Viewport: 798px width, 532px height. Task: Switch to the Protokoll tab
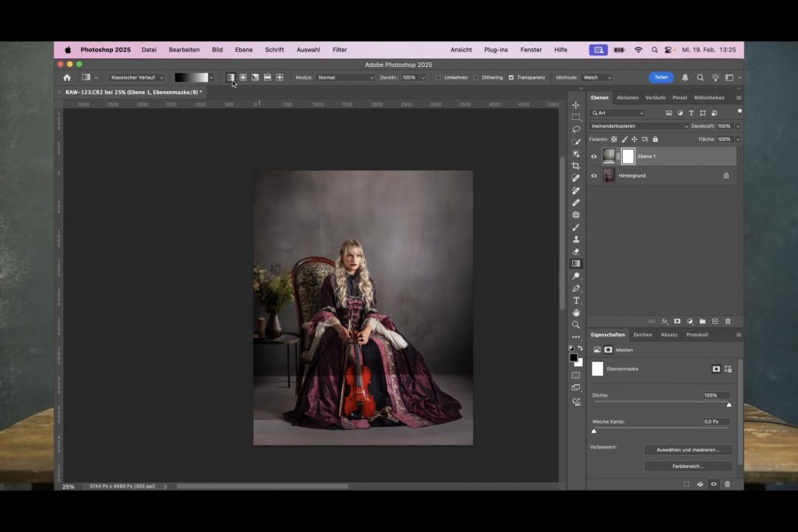(697, 335)
